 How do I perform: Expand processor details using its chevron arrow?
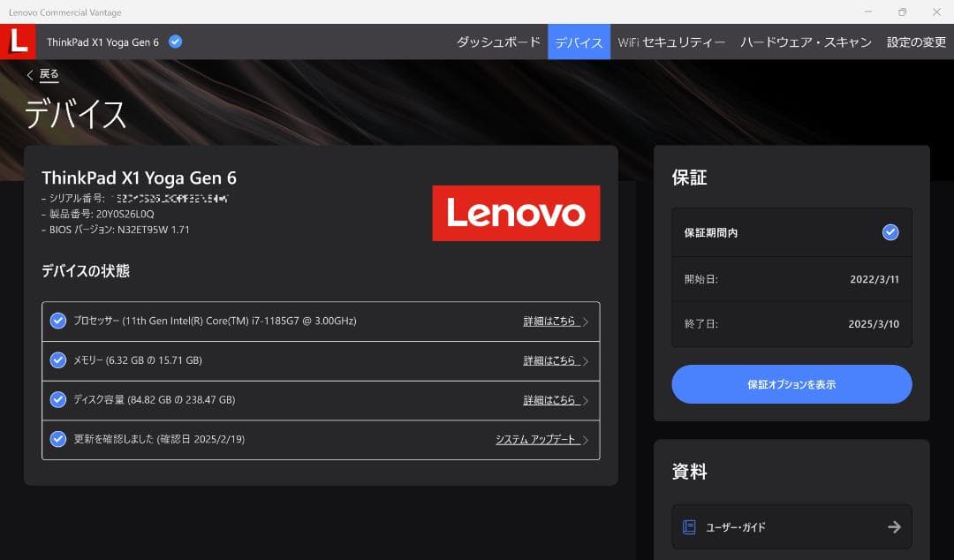(587, 321)
